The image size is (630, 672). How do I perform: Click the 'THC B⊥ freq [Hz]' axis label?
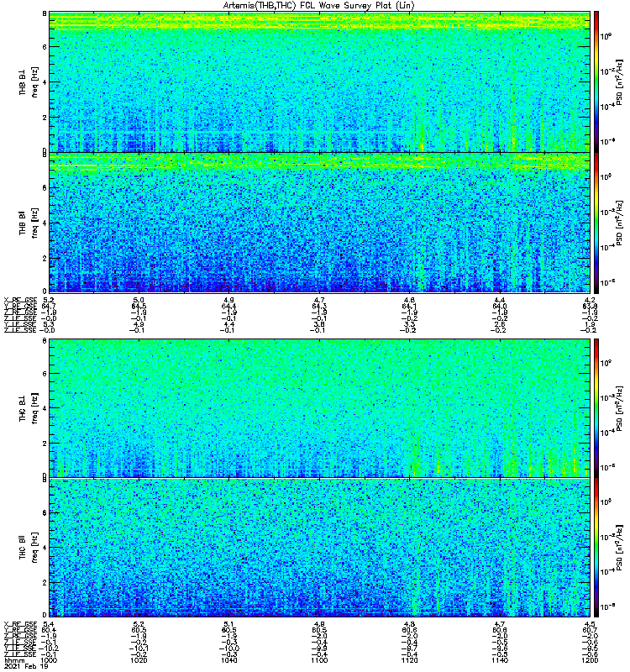(x=29, y=408)
